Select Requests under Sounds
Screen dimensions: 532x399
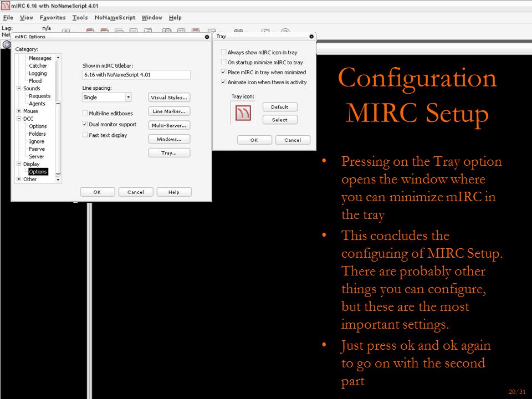40,96
